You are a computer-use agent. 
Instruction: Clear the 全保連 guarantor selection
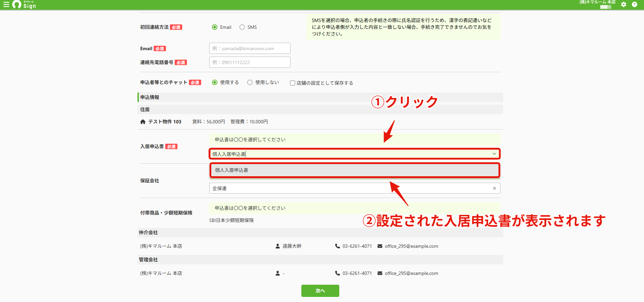pos(494,188)
